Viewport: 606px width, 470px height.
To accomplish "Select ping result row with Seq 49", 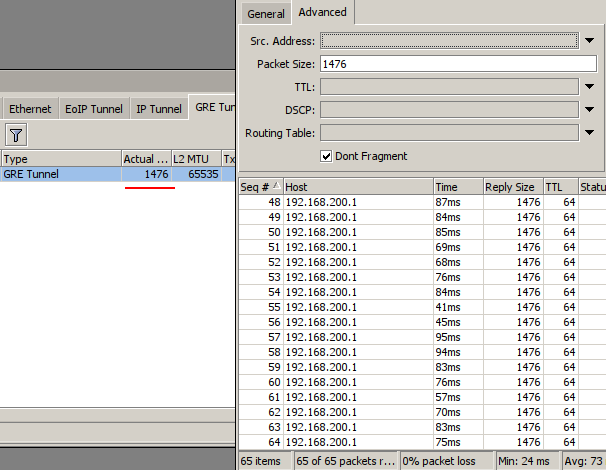I will tap(422, 217).
